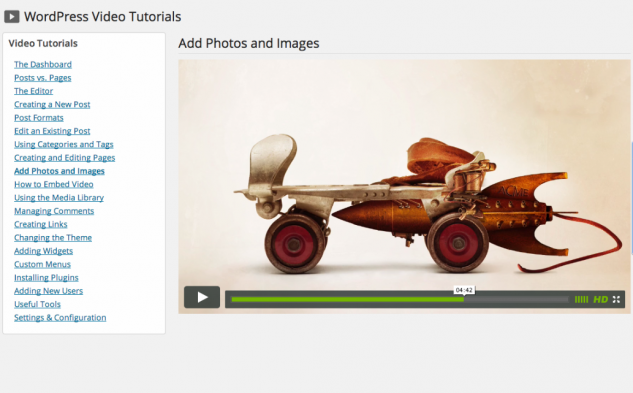The width and height of the screenshot is (633, 393).
Task: Toggle HD quality on the video
Action: point(600,299)
